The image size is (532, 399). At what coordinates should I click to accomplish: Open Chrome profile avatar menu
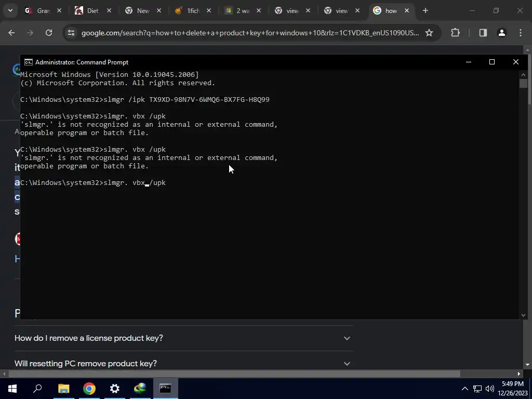(x=502, y=33)
